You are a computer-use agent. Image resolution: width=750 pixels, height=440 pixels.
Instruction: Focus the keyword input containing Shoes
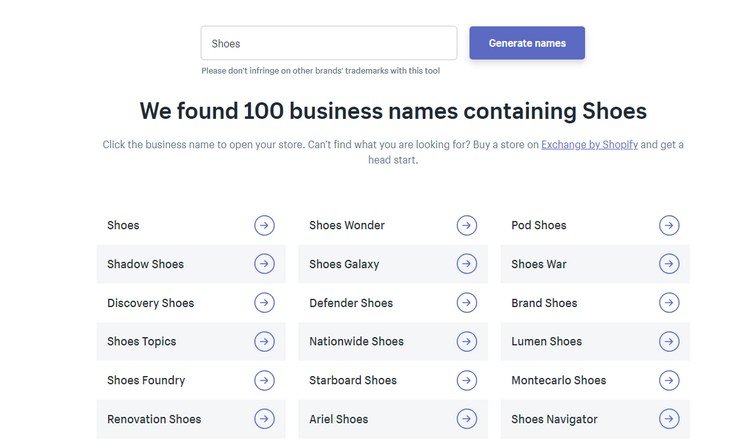329,43
